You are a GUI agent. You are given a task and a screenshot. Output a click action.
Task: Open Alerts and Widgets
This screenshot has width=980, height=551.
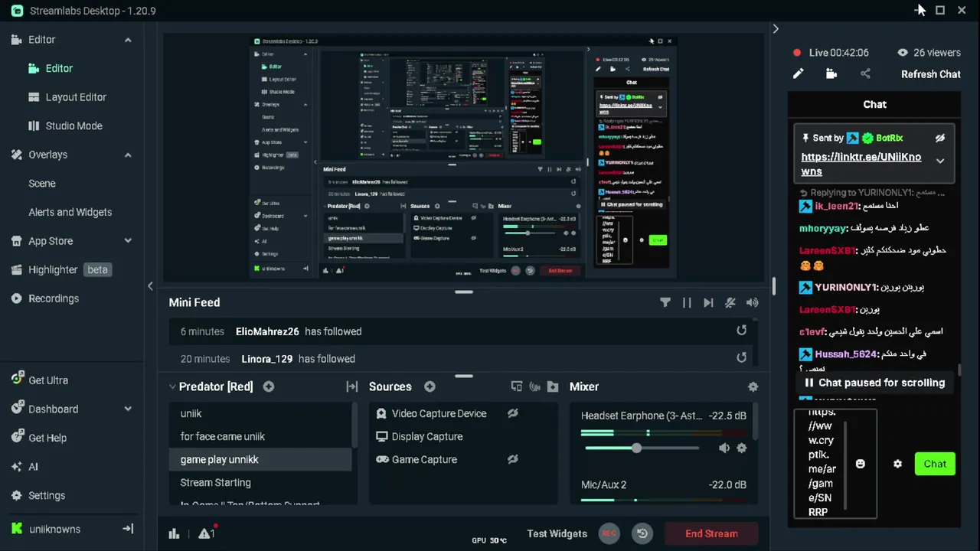70,212
